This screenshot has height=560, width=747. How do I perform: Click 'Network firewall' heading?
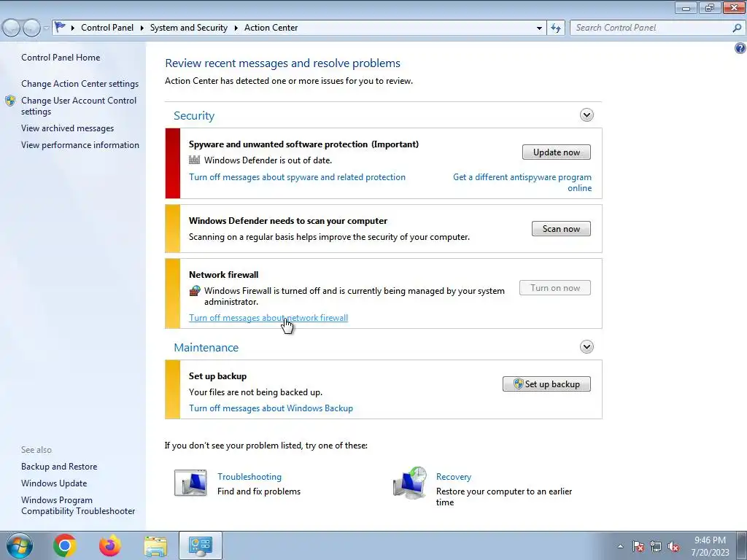point(223,275)
